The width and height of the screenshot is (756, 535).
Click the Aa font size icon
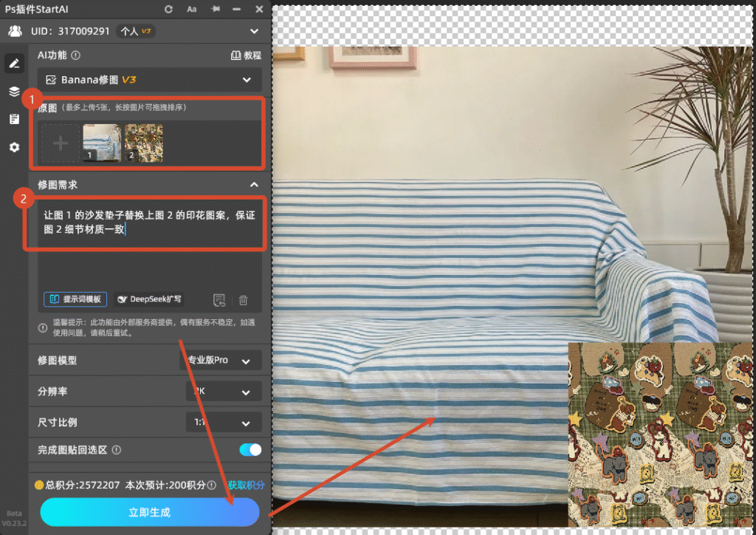192,10
